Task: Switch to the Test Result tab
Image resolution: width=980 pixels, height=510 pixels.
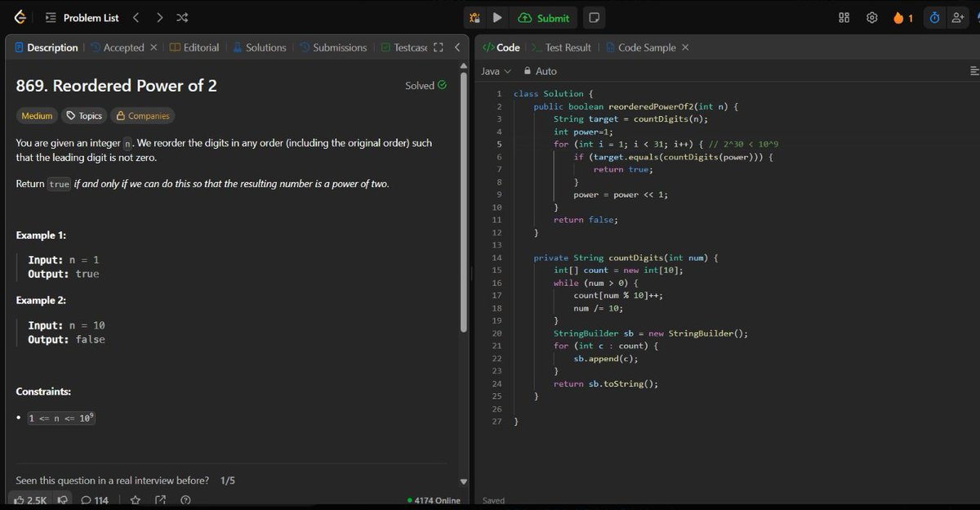Action: pyautogui.click(x=562, y=47)
